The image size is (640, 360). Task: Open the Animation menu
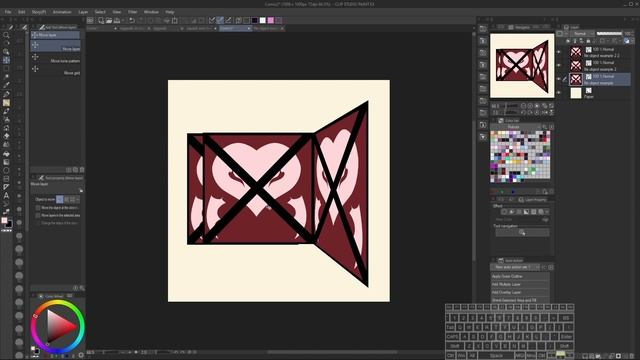(62, 12)
